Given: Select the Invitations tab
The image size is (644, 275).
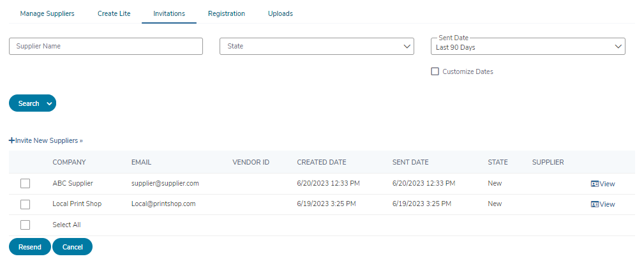Looking at the screenshot, I should coord(169,13).
